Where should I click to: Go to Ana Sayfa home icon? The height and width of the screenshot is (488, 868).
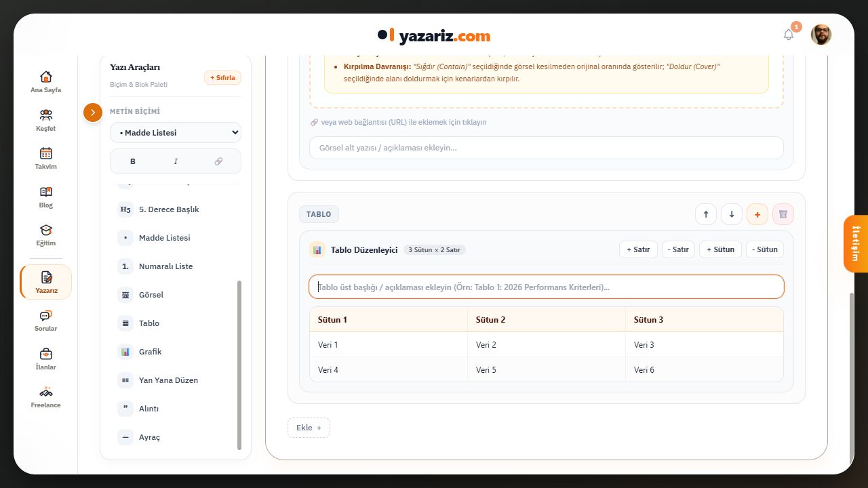(x=46, y=82)
